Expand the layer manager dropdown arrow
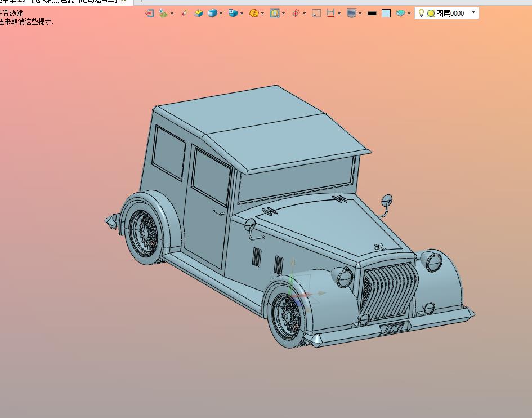 coord(409,14)
